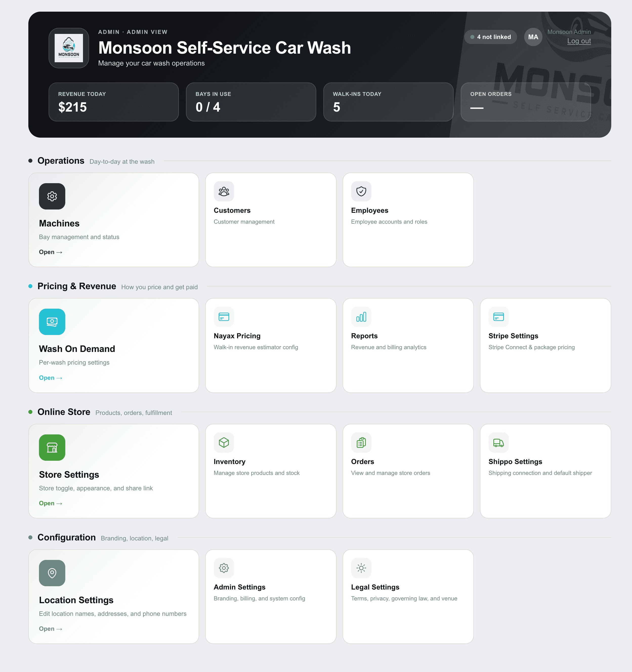Open the Bays In Use stat card
The height and width of the screenshot is (672, 632).
251,102
